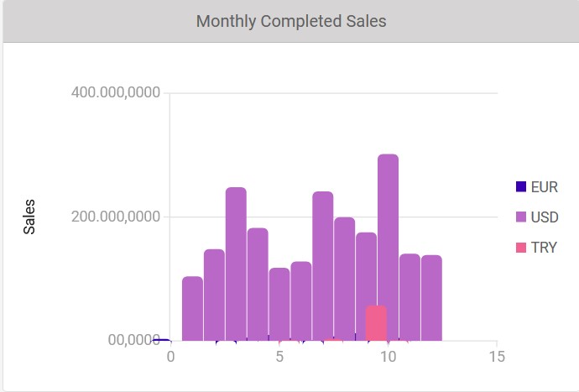The image size is (579, 392).
Task: Click the 5 label on the x-axis
Action: pos(279,356)
